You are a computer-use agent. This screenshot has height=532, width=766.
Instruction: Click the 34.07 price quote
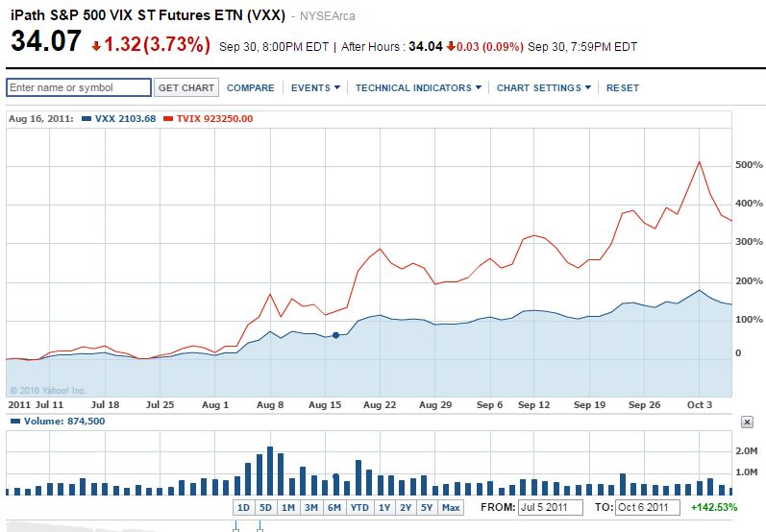coord(46,40)
